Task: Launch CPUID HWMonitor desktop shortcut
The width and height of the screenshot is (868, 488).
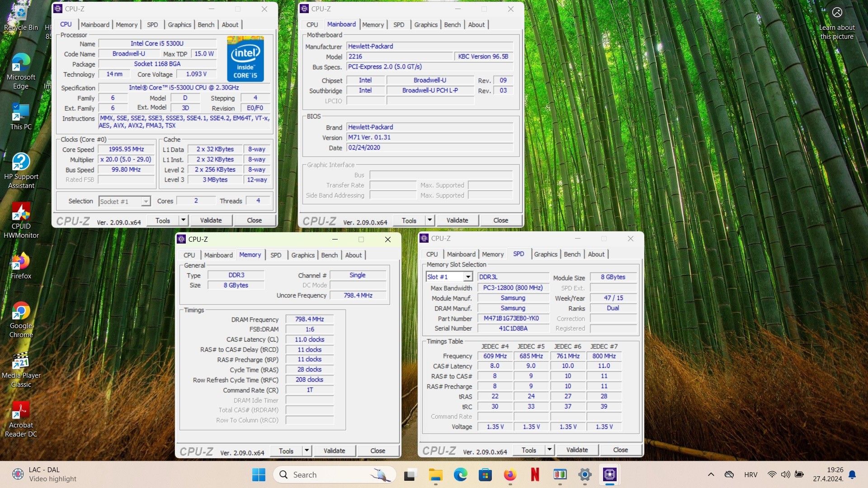Action: (21, 221)
